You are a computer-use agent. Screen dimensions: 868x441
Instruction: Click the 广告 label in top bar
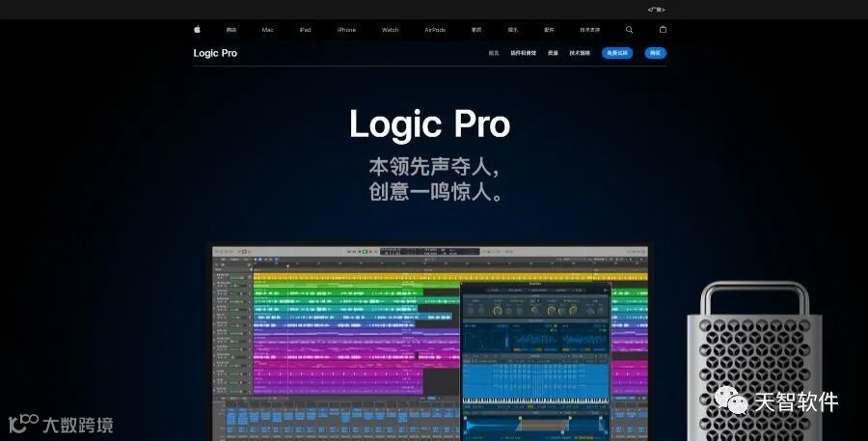(656, 10)
